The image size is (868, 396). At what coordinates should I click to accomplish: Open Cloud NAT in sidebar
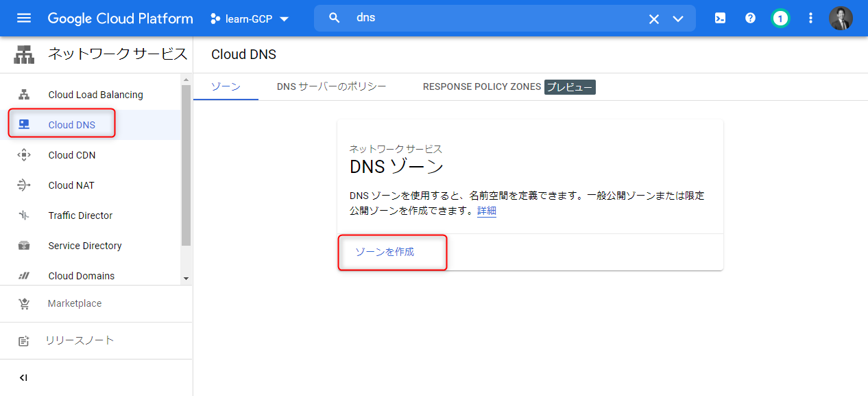[71, 185]
